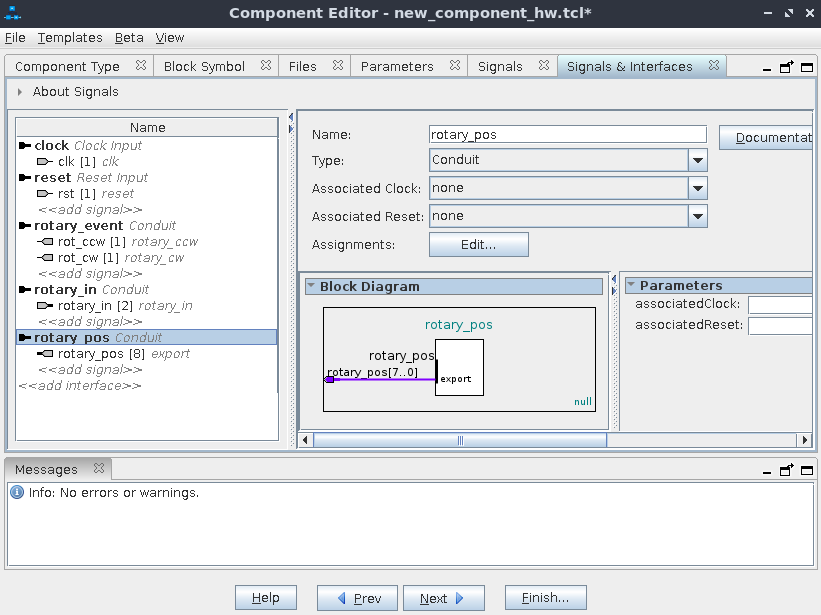Image resolution: width=821 pixels, height=615 pixels.
Task: Click the rotary_pos export signal icon
Action: click(x=45, y=354)
